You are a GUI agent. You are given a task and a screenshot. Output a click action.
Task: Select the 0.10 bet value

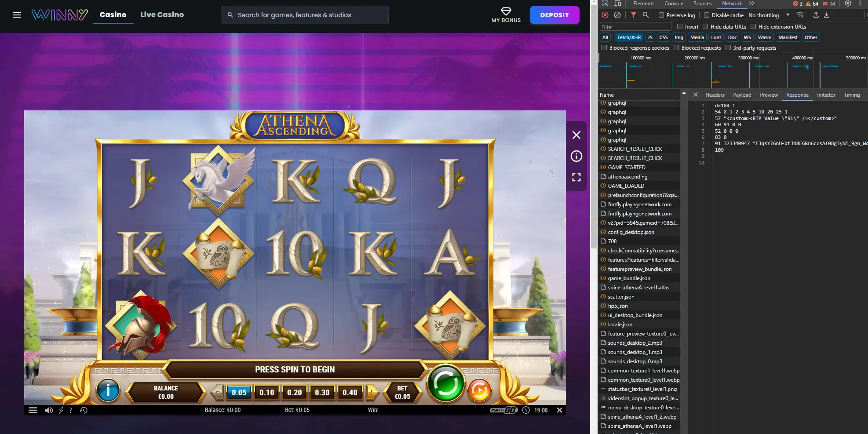point(266,392)
